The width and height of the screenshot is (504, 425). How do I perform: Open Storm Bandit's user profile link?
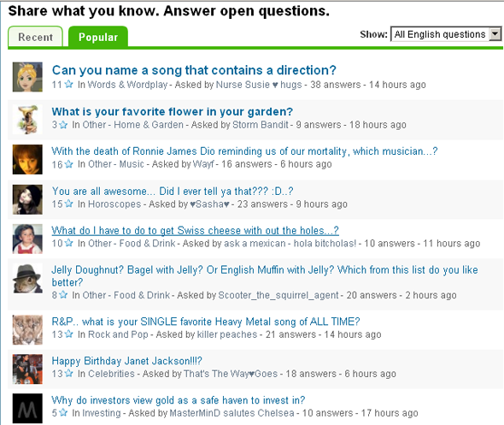tap(261, 125)
